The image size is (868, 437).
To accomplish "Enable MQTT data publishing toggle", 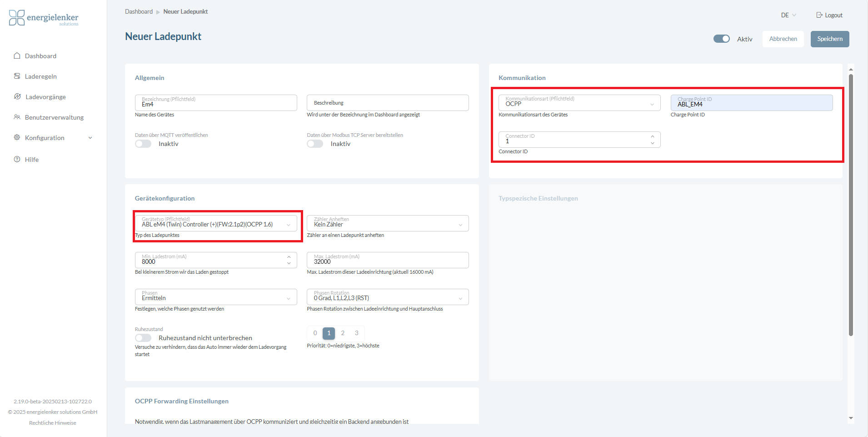I will pyautogui.click(x=143, y=144).
